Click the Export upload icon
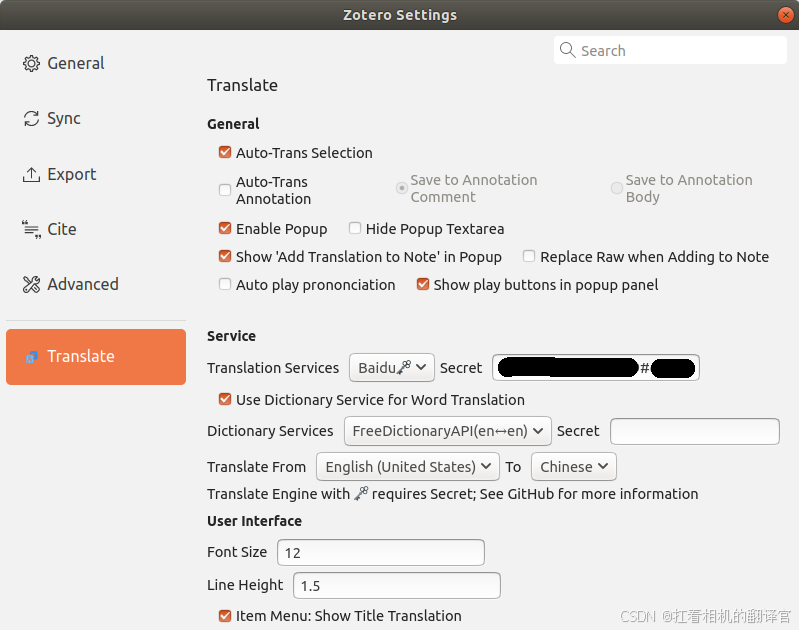 tap(31, 175)
